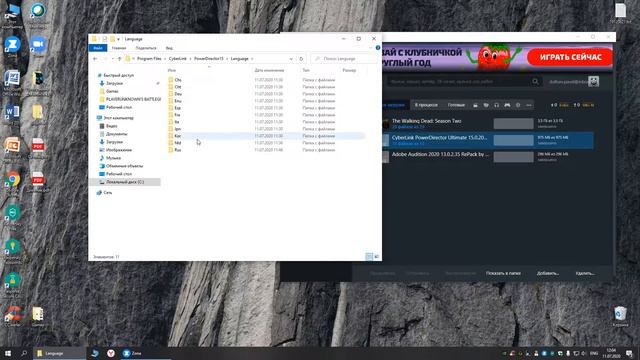Viewport: 640px width, 360px height.
Task: Select the Deu folder
Action: point(178,94)
